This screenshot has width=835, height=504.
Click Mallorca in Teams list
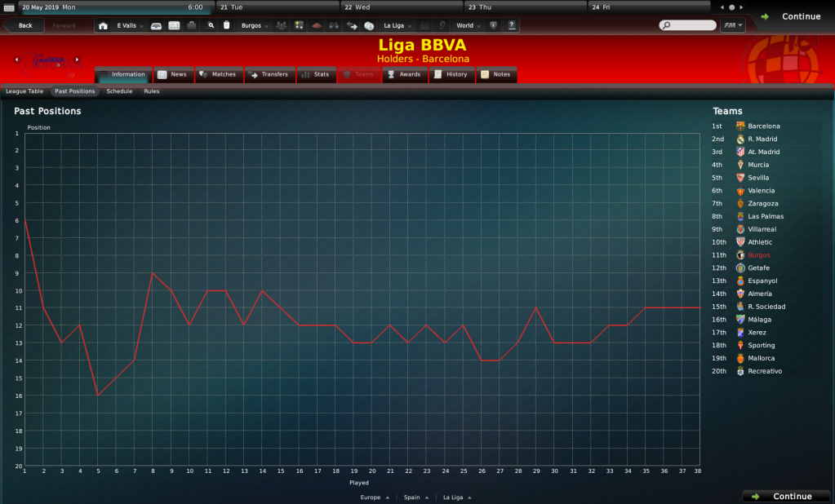[x=761, y=358]
